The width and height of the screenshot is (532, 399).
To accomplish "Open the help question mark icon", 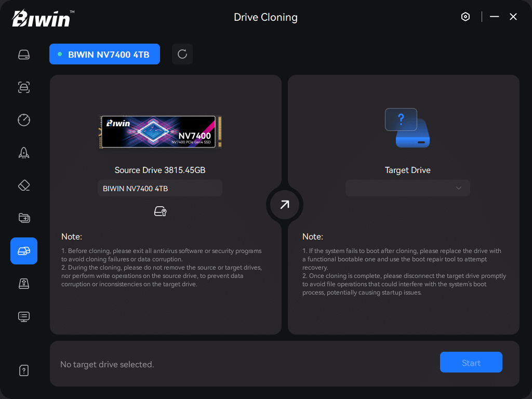I will pyautogui.click(x=24, y=370).
